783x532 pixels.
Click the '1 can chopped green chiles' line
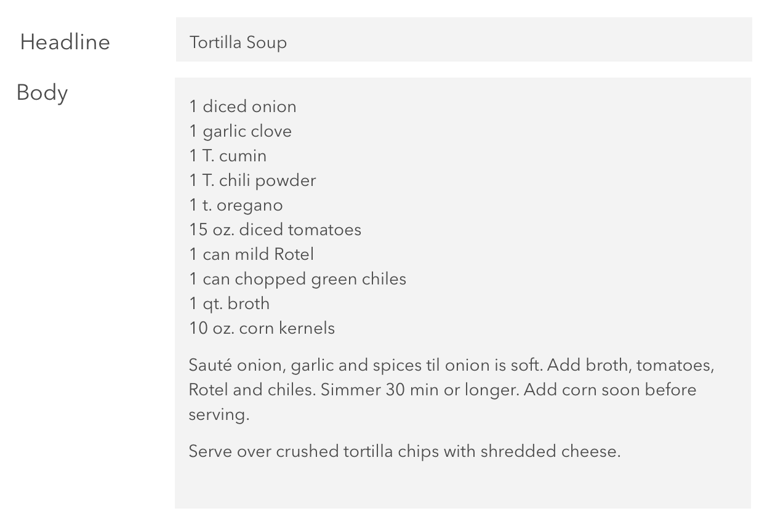(297, 279)
